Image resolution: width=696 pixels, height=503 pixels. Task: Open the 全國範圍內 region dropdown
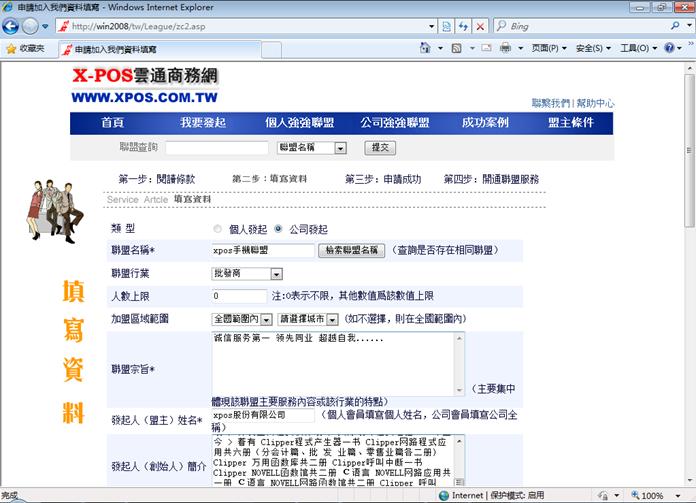pyautogui.click(x=267, y=319)
